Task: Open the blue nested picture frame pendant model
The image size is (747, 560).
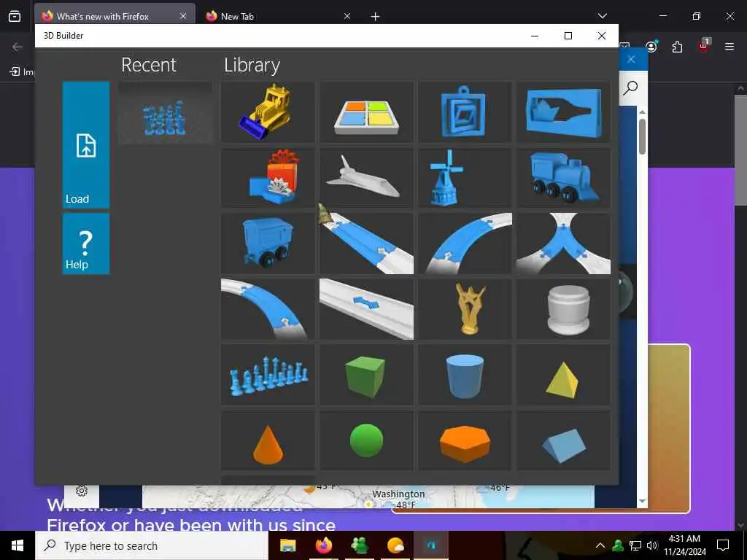Action: pyautogui.click(x=465, y=112)
